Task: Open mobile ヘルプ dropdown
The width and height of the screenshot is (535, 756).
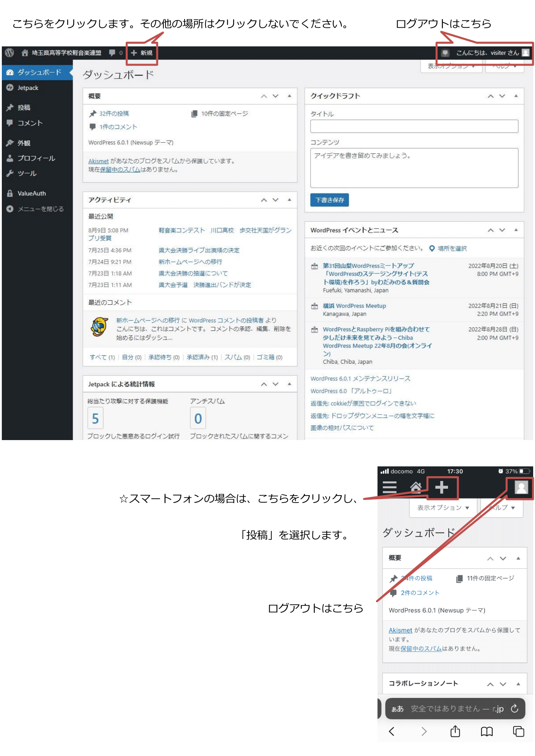Action: [502, 508]
